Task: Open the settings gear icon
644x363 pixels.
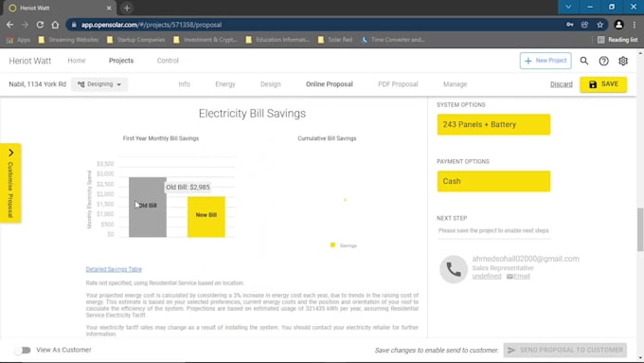Action: [x=623, y=61]
